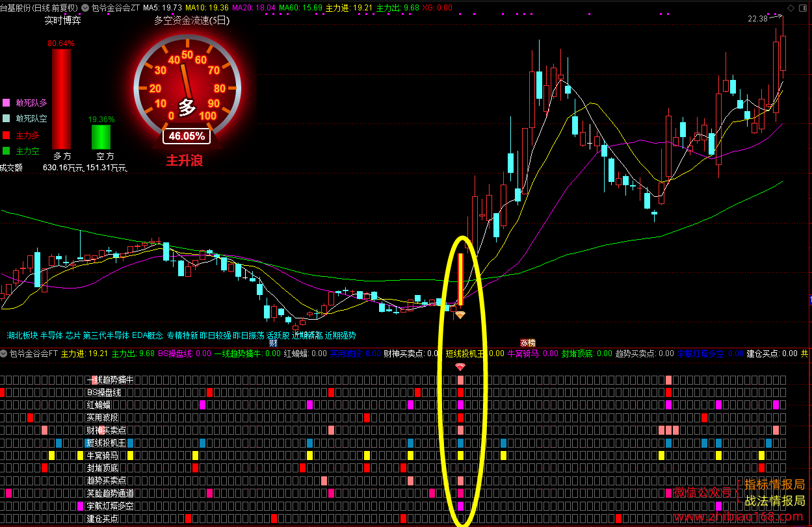Click the red diamond icon above the indicator grid
Screen dimensions: 812x527
[x=460, y=367]
